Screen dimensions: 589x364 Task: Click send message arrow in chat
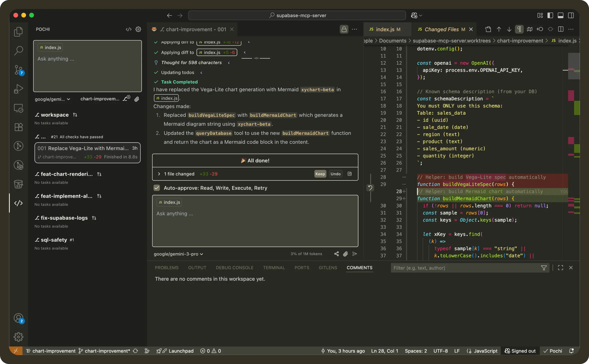click(354, 254)
